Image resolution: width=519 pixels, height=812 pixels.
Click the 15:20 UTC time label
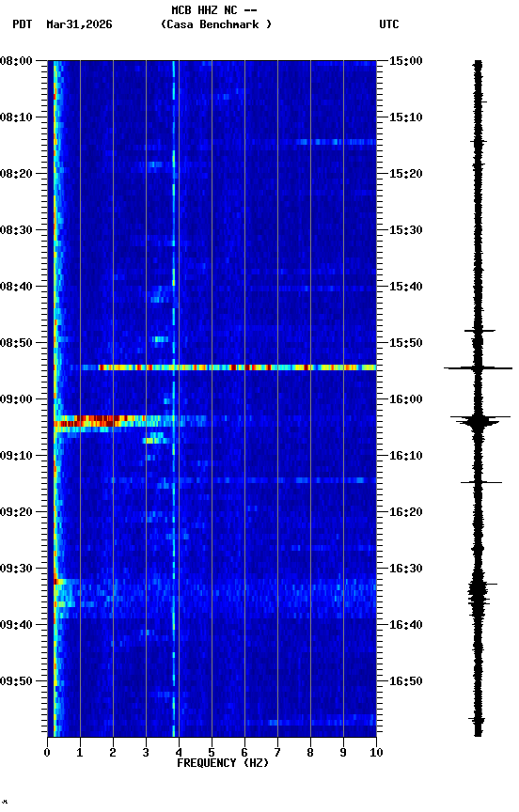tap(406, 174)
